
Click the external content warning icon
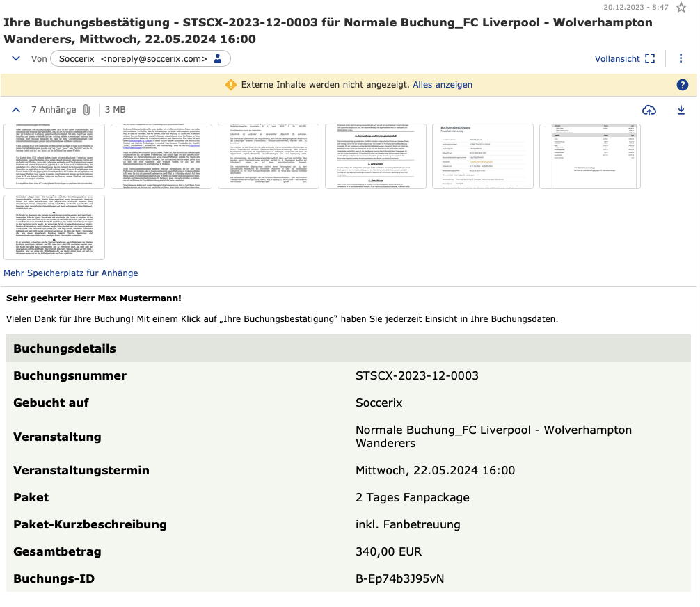231,85
